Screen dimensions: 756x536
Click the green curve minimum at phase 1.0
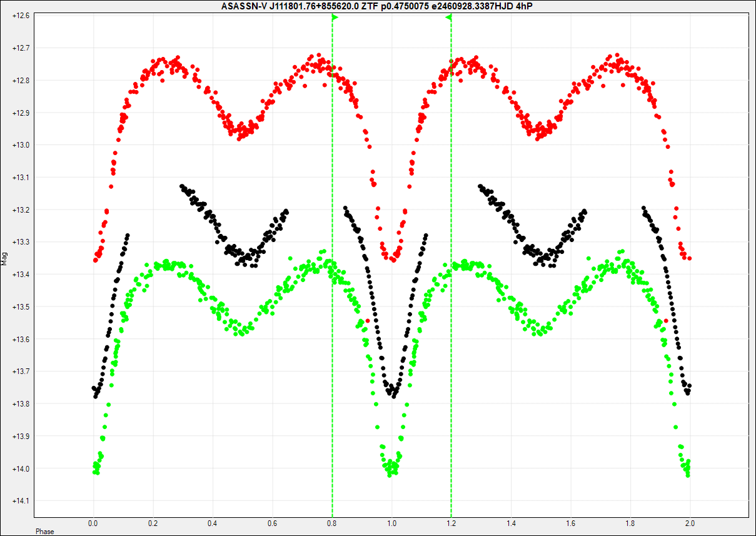(391, 468)
